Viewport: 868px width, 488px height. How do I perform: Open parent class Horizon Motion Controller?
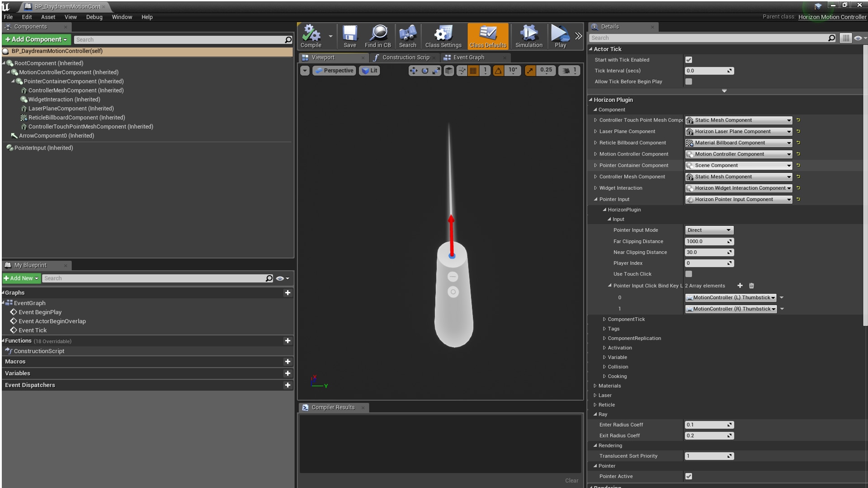coord(832,17)
